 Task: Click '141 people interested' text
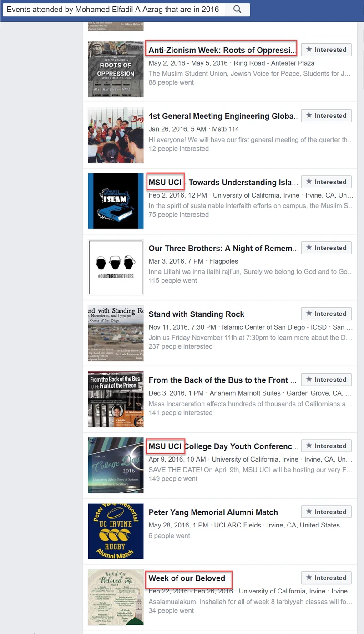(181, 413)
